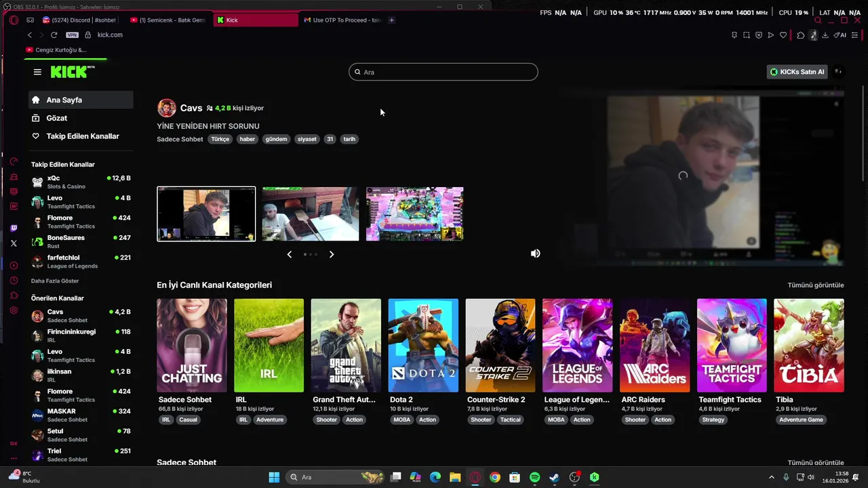Open Takip Edilen Kanallar menu item

81,136
